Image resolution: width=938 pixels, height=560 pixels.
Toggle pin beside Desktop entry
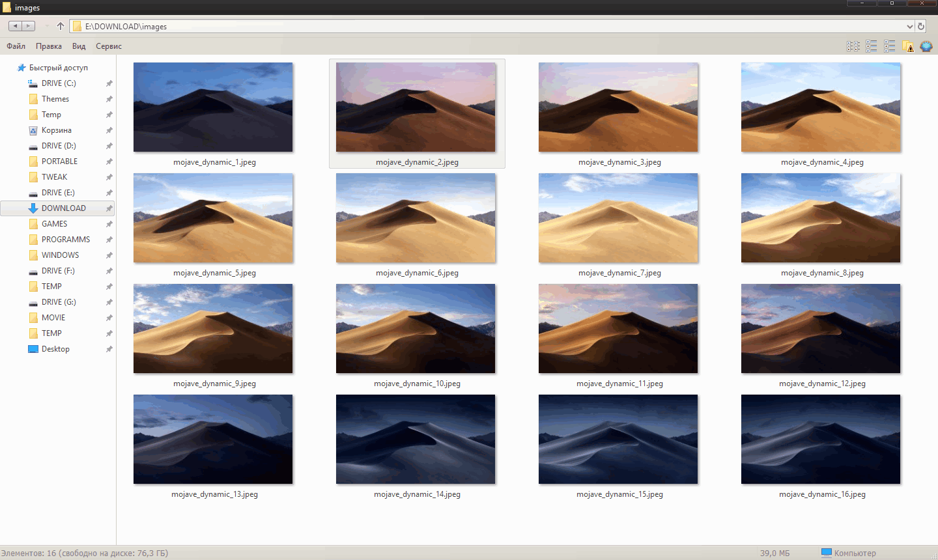pos(109,349)
